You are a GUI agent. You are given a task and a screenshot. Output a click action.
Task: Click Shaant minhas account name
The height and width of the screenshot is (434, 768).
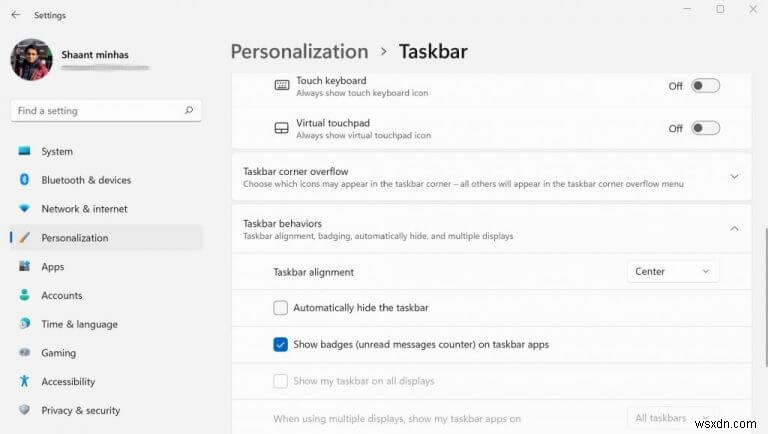[x=95, y=55]
